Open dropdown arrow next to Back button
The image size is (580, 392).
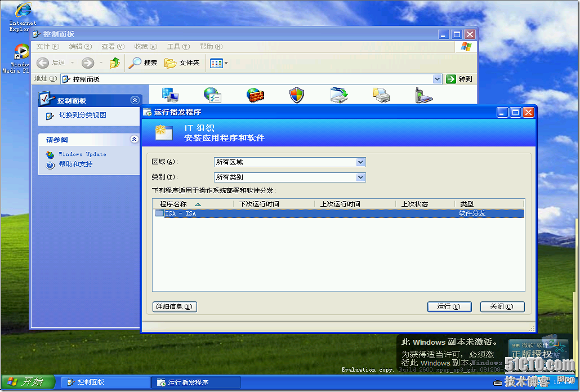[72, 63]
